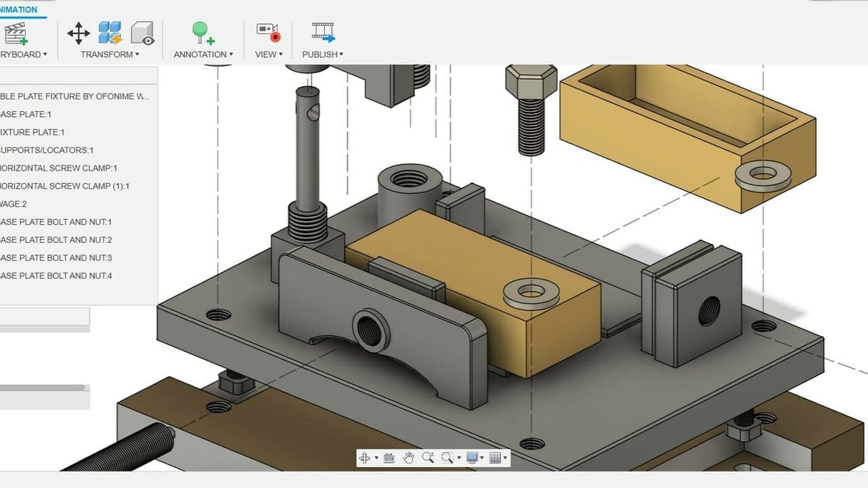Open the VIEW menu

pos(268,53)
